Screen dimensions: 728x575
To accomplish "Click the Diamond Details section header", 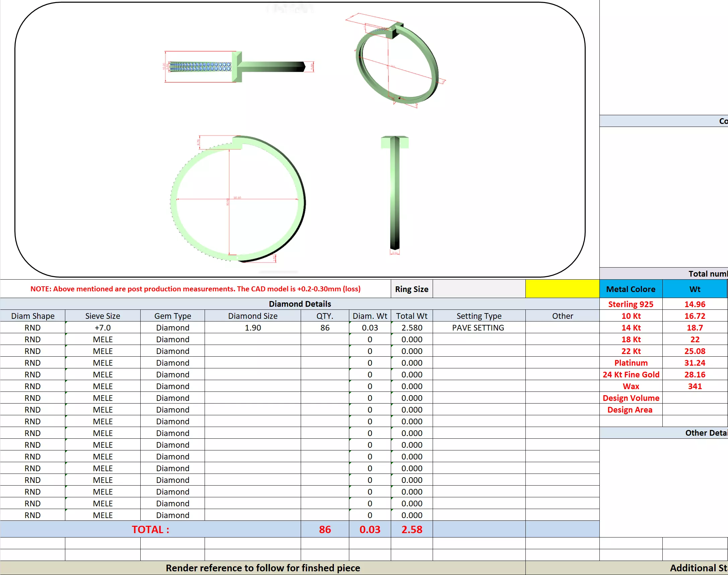I will (300, 304).
